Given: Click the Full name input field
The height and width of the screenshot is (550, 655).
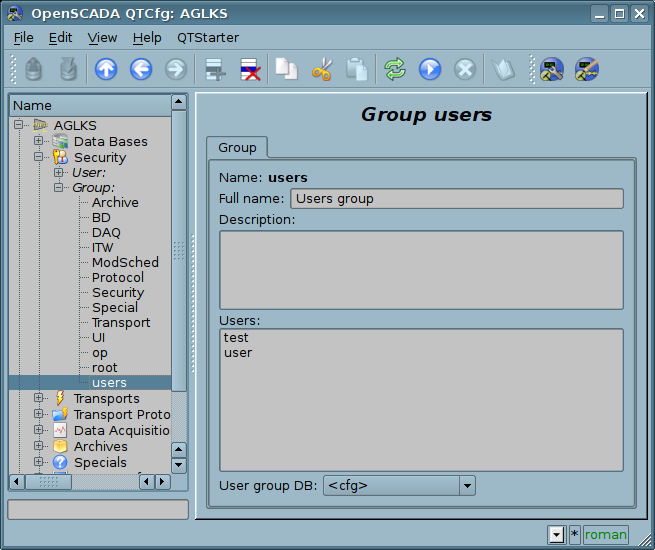Looking at the screenshot, I should (457, 198).
